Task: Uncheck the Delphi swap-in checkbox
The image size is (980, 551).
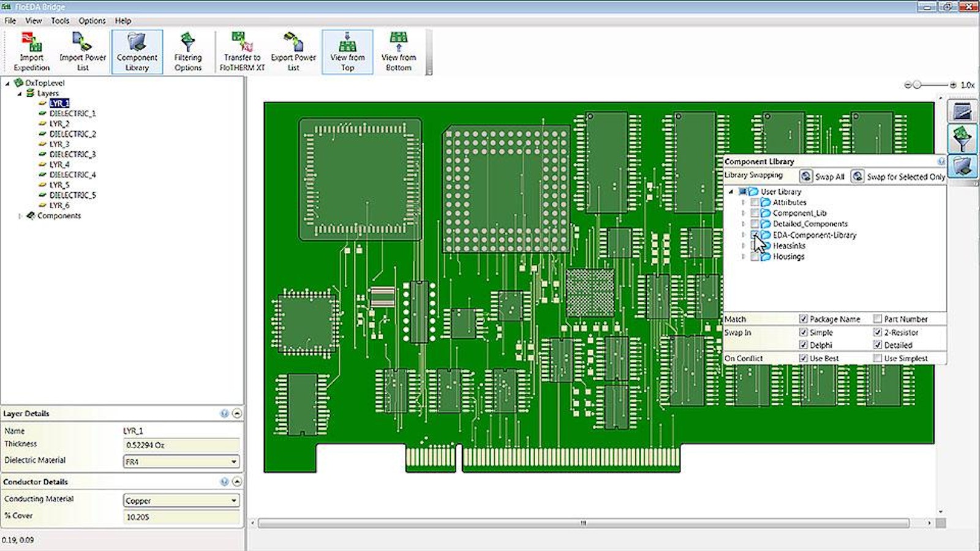Action: click(x=803, y=345)
